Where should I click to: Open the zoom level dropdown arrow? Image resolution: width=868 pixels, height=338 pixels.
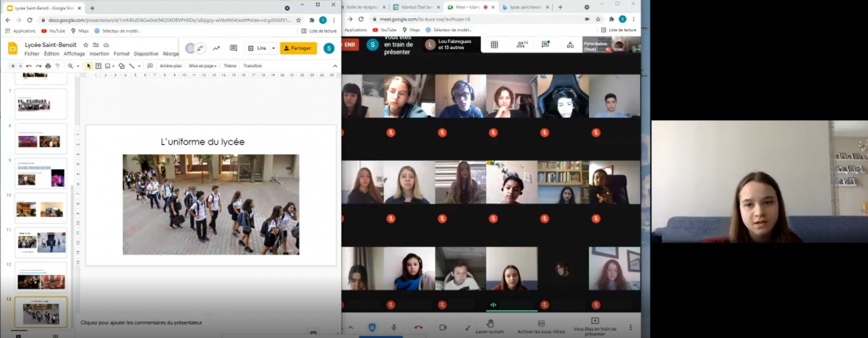[77, 66]
